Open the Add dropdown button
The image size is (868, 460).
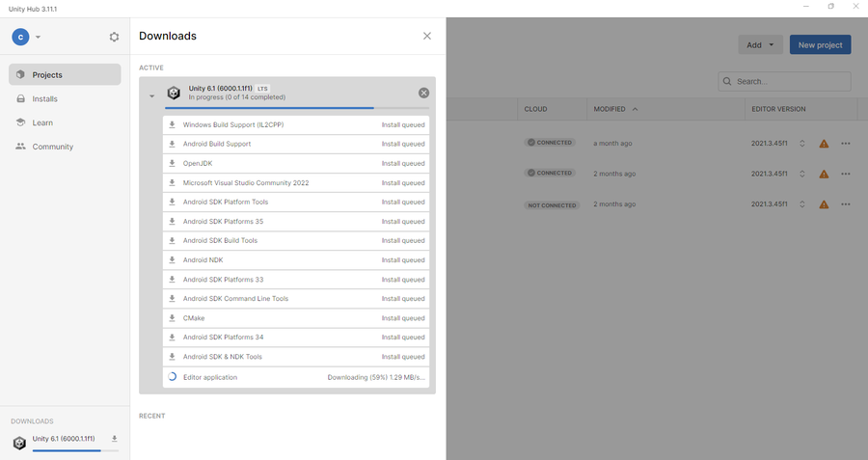point(760,44)
